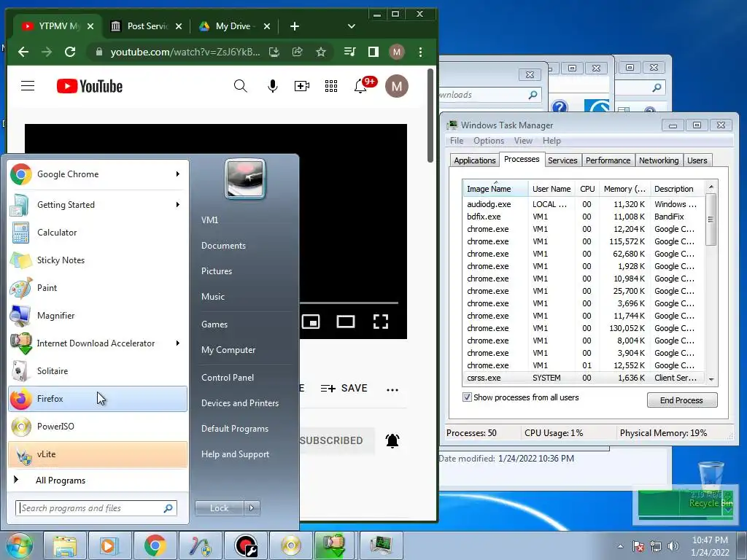Open Control Panel from Start menu
Screen dimensions: 747x560
[228, 378]
